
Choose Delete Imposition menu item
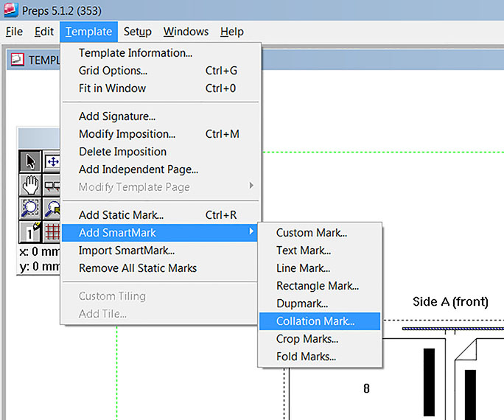point(160,151)
